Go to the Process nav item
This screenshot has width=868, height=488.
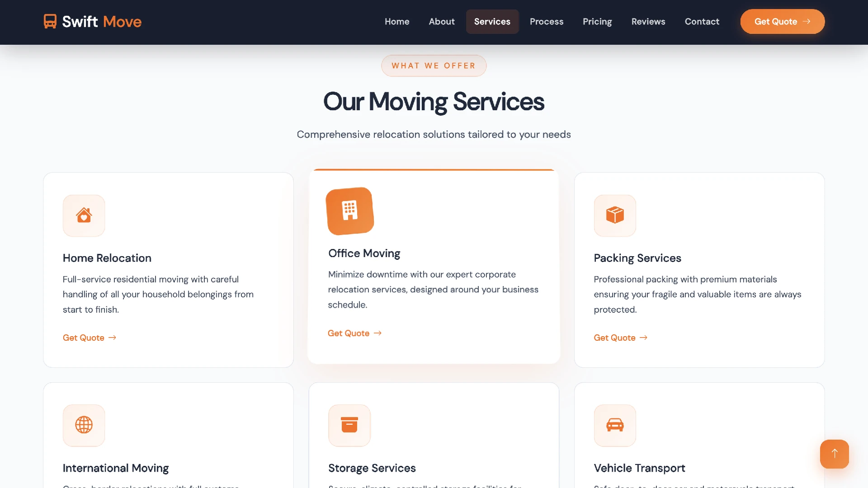coord(547,21)
